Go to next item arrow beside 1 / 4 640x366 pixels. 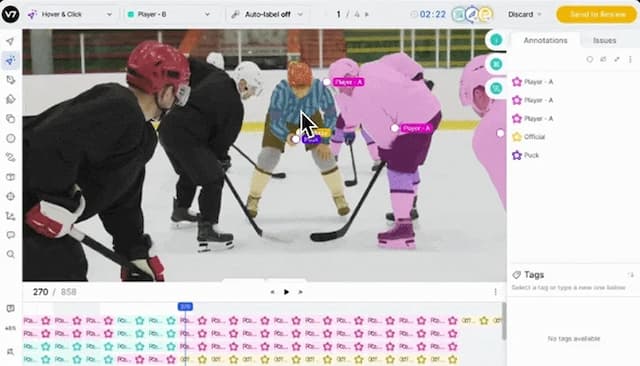(367, 14)
